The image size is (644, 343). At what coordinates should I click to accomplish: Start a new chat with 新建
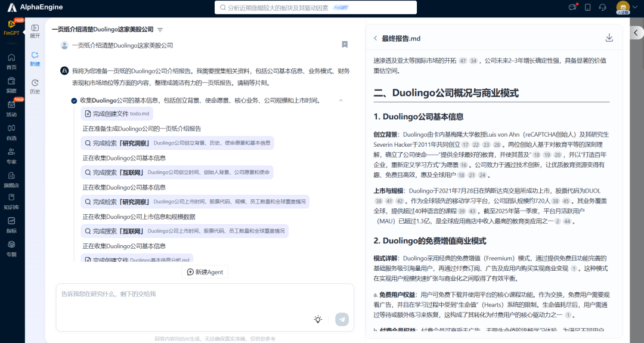pyautogui.click(x=35, y=58)
